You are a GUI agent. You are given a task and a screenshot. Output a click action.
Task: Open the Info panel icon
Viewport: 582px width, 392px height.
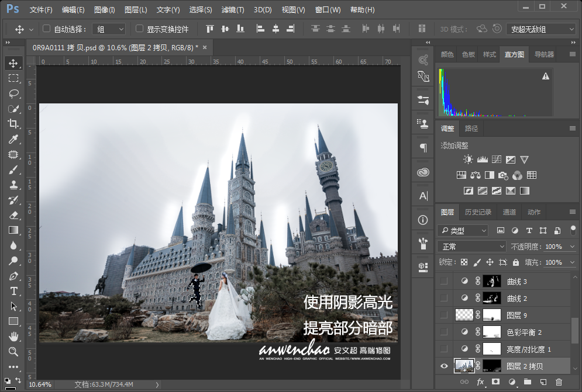[423, 220]
